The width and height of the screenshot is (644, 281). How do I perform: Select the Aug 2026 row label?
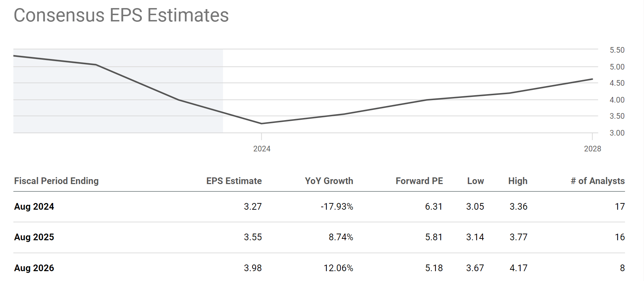[x=34, y=268]
